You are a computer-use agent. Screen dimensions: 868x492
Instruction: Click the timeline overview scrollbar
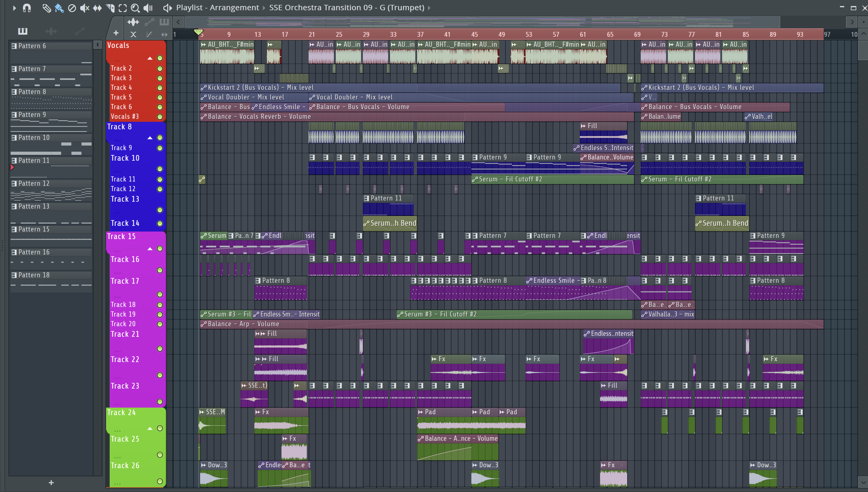point(483,22)
